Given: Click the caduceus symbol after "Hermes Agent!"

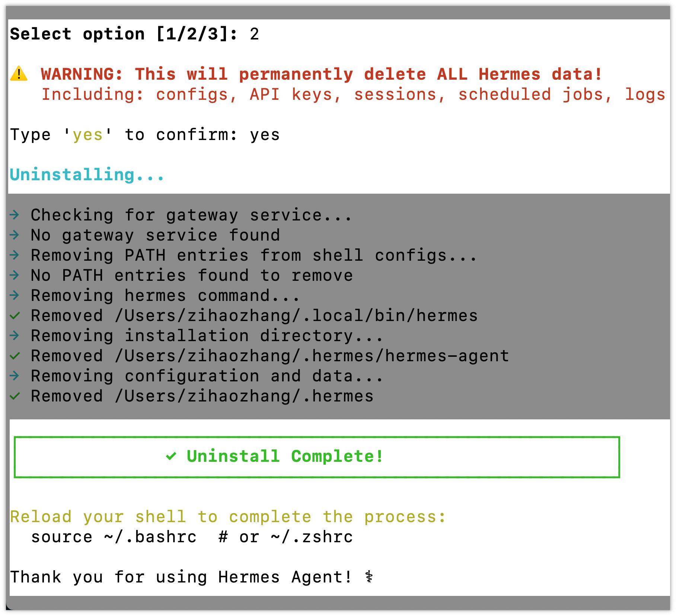Looking at the screenshot, I should point(369,577).
